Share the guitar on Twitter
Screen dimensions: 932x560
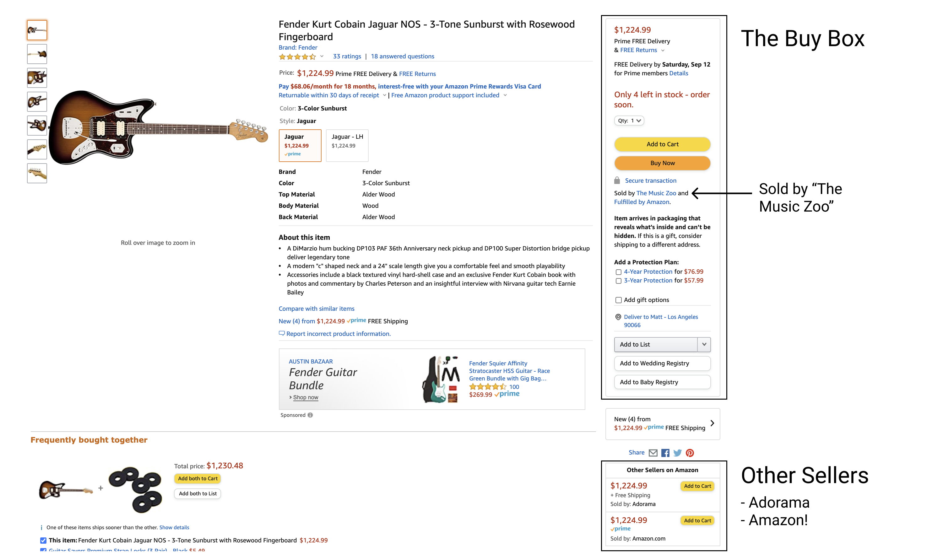coord(678,453)
